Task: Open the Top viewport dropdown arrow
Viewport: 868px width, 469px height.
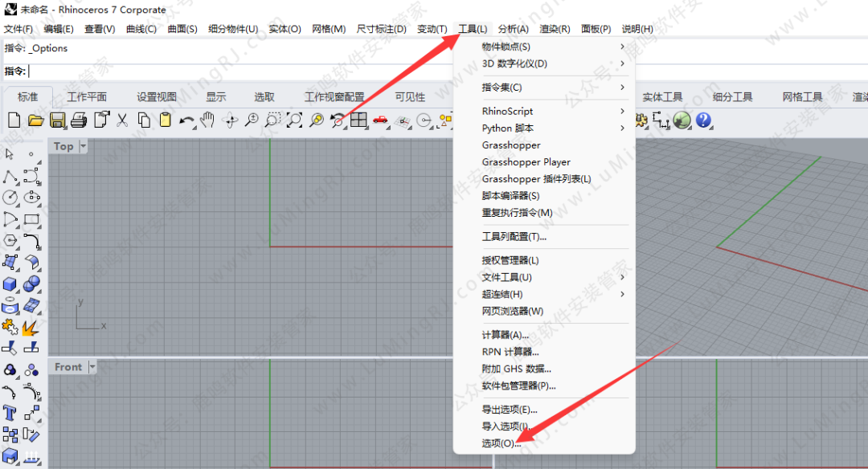Action: (x=84, y=146)
